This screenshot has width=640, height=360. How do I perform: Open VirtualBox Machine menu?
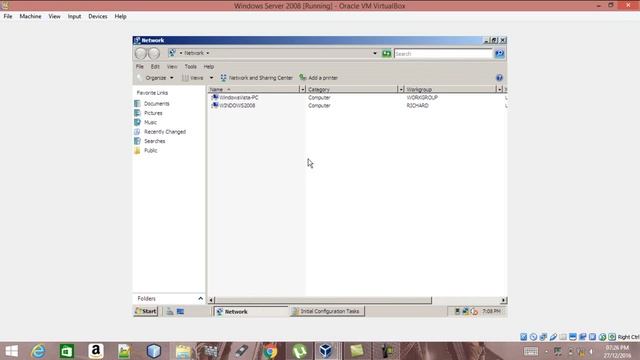click(30, 16)
